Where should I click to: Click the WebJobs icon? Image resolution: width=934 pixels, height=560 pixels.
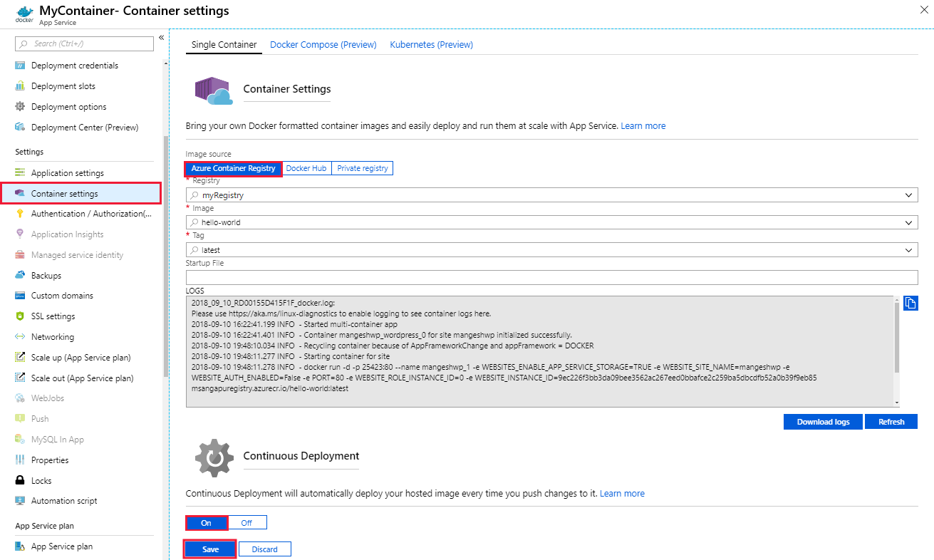pyautogui.click(x=20, y=398)
